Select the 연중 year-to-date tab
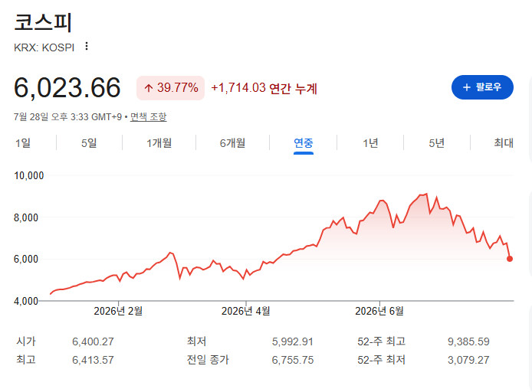The width and height of the screenshot is (532, 392). tap(304, 142)
